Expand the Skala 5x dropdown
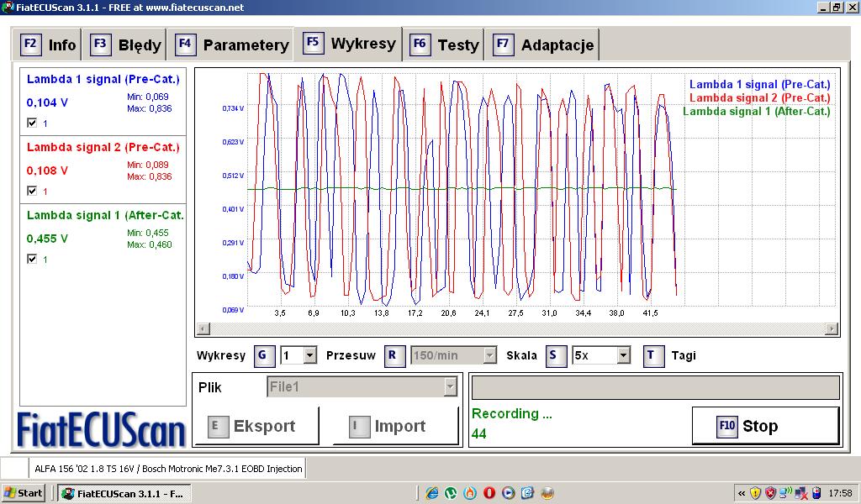This screenshot has width=861, height=504. click(623, 355)
